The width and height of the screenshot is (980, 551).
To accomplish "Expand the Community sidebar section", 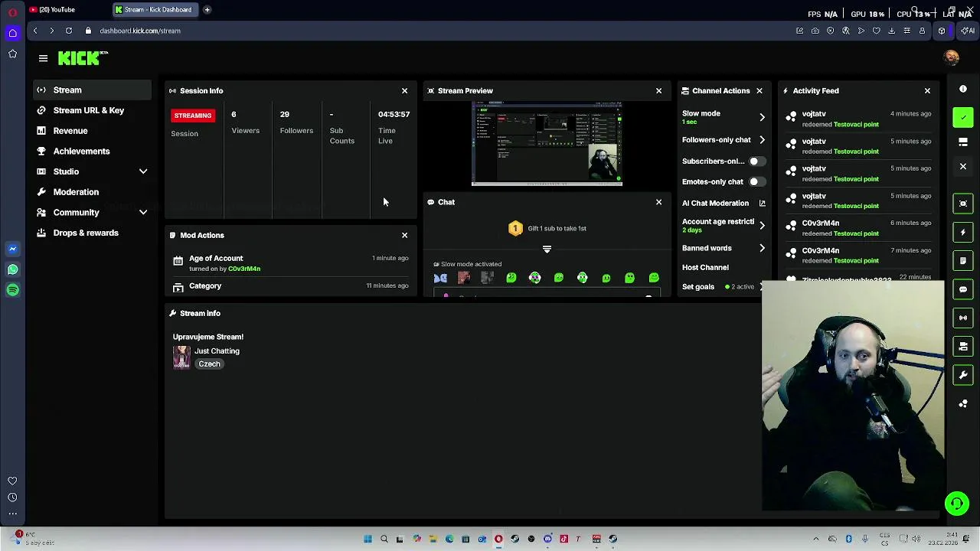I will pos(142,213).
